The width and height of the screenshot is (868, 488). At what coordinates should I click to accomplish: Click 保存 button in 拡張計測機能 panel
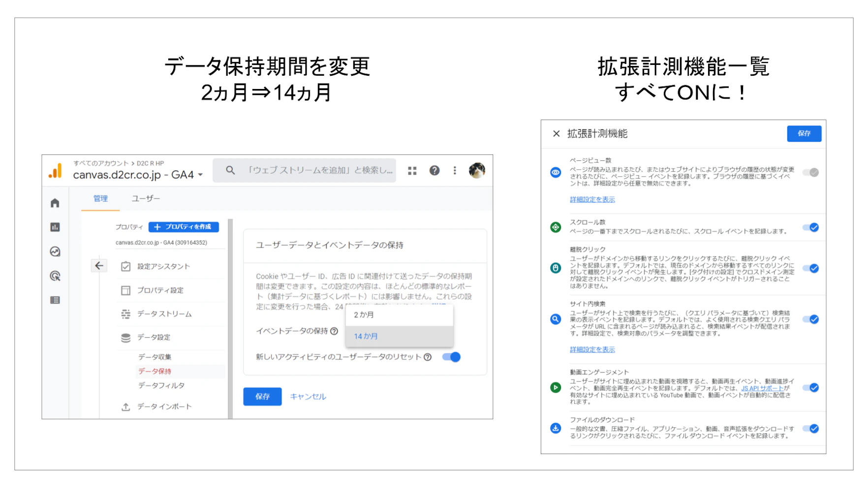pos(804,133)
